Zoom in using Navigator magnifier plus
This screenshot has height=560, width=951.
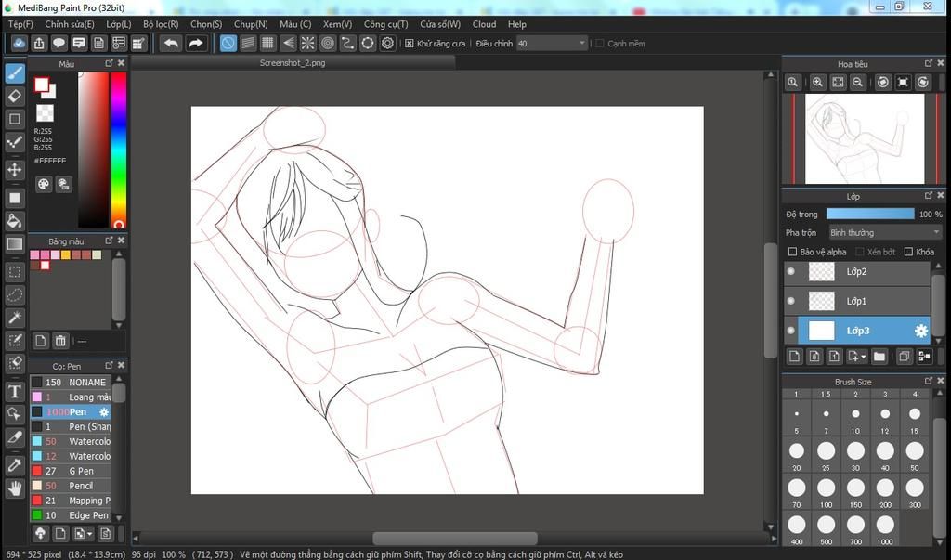tap(817, 83)
